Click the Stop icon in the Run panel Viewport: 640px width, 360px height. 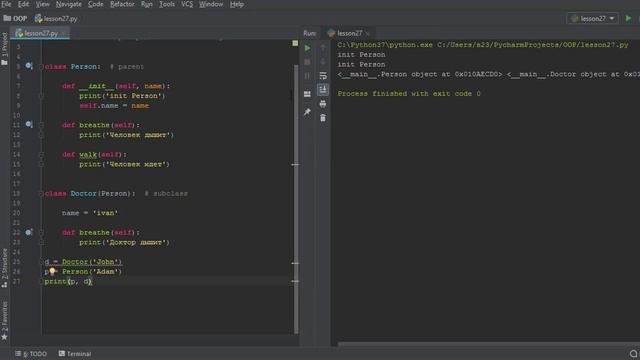pyautogui.click(x=308, y=62)
